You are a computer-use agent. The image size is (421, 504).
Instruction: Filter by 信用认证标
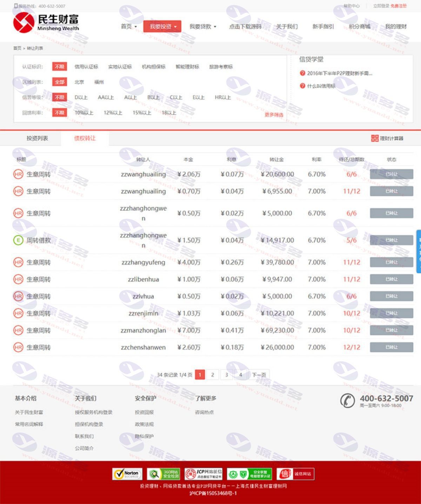[86, 67]
